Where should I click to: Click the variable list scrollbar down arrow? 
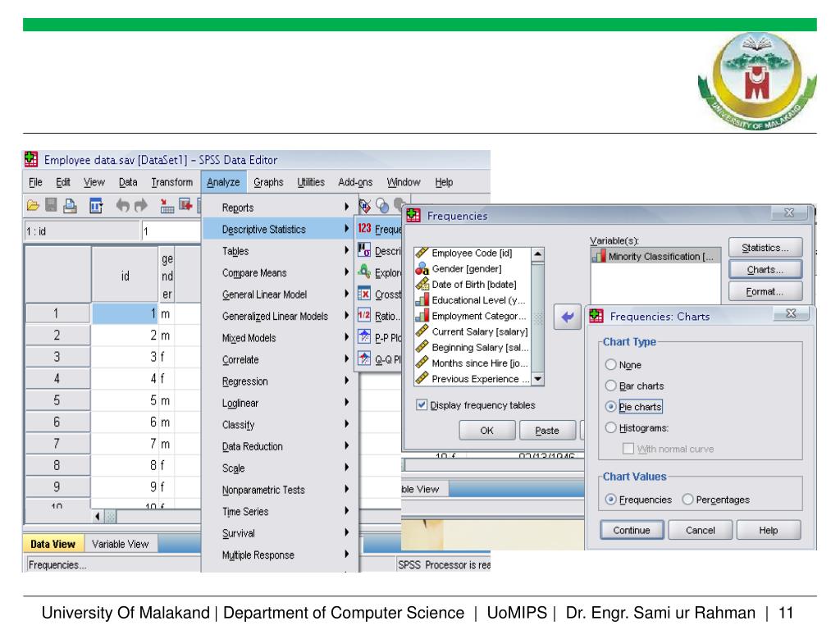pyautogui.click(x=537, y=378)
